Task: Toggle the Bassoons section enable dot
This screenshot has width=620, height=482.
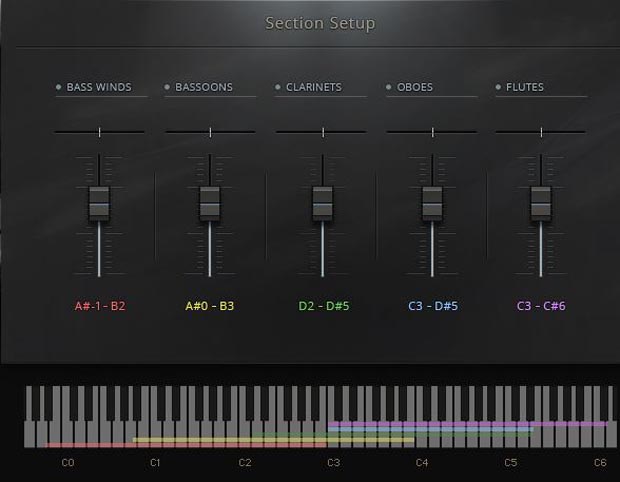Action: pos(168,88)
